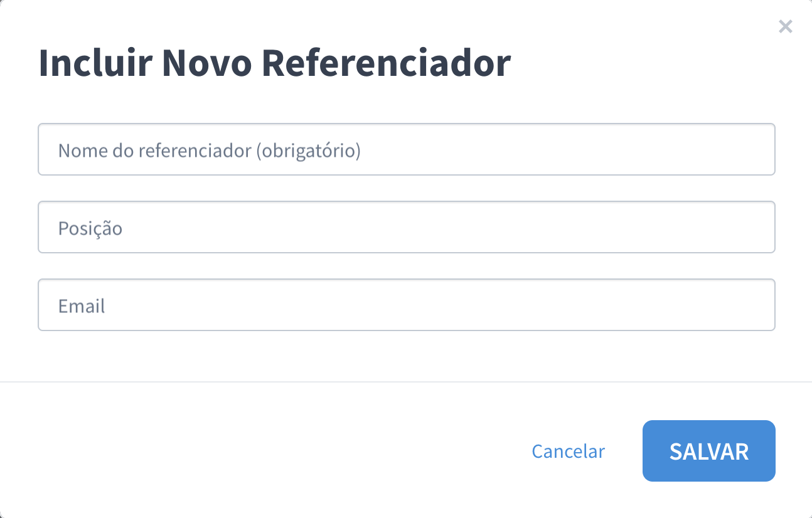Image resolution: width=812 pixels, height=518 pixels.
Task: Place the cursor in the Posição box
Action: (x=407, y=227)
